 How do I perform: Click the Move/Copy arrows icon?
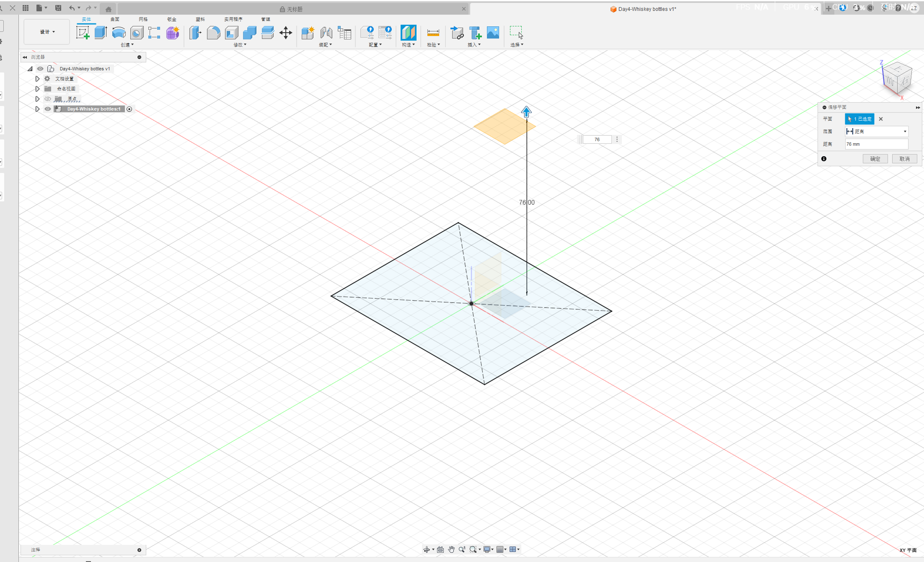[x=286, y=33]
